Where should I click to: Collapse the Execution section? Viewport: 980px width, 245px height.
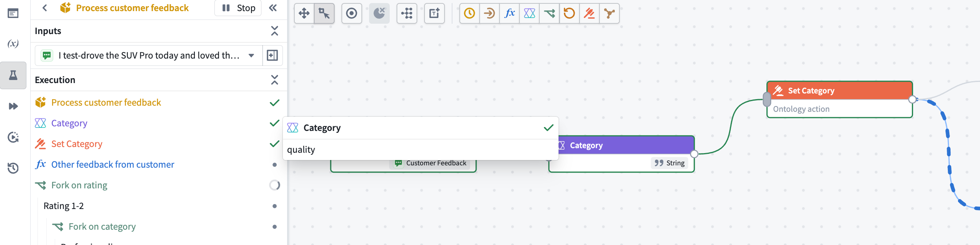point(274,80)
